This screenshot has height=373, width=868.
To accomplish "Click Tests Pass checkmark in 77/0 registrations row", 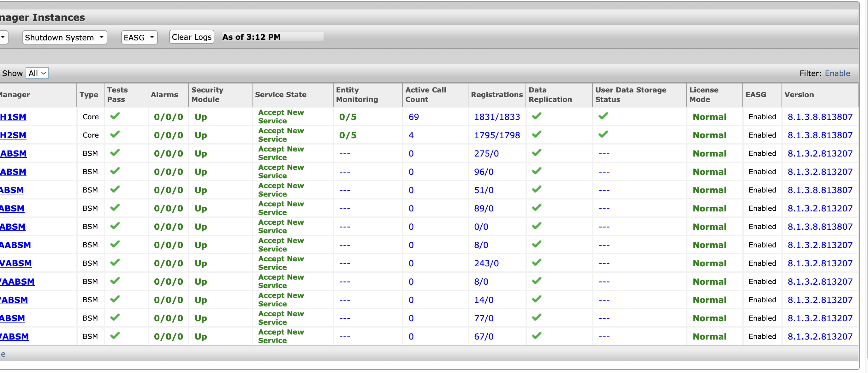I will tap(115, 317).
